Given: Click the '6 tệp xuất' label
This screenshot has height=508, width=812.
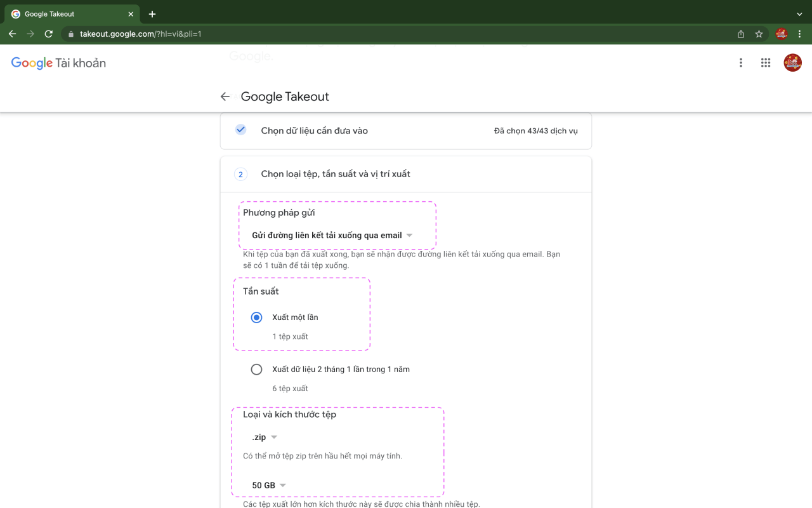Looking at the screenshot, I should (x=290, y=389).
